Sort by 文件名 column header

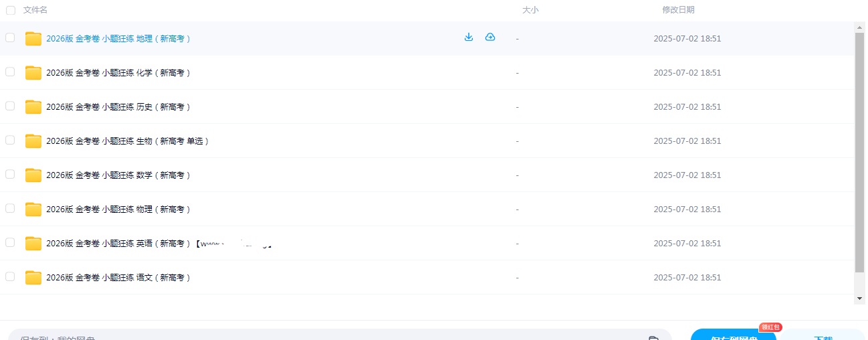pyautogui.click(x=35, y=10)
